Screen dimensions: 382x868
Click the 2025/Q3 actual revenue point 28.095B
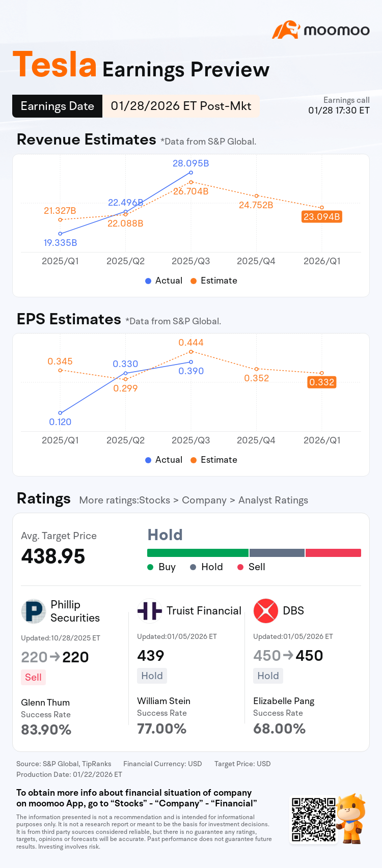pos(191,173)
